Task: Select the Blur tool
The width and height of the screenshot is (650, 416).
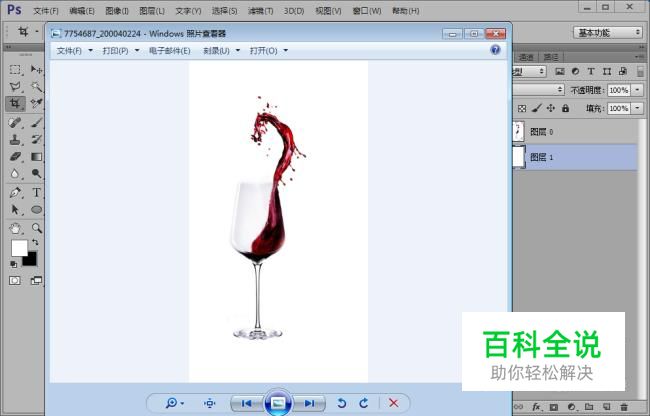Action: pos(15,174)
